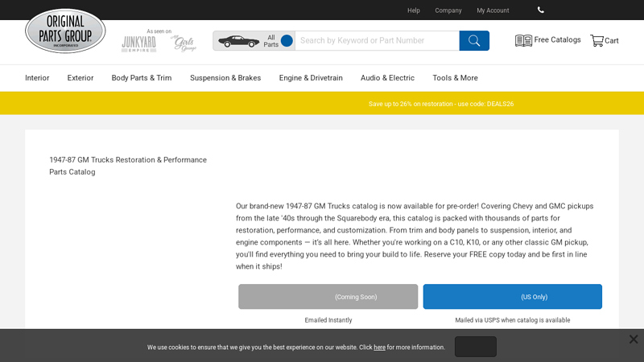Click the car silhouette vehicle selector

(x=239, y=41)
